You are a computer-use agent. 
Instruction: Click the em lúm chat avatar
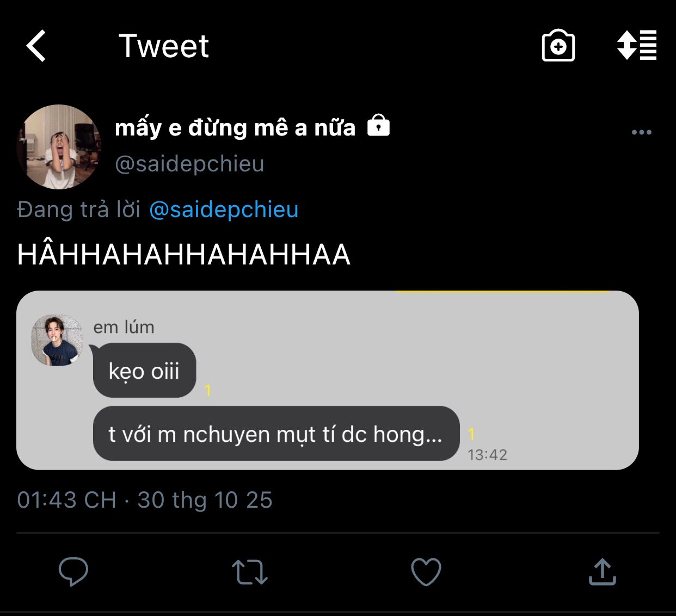[57, 340]
